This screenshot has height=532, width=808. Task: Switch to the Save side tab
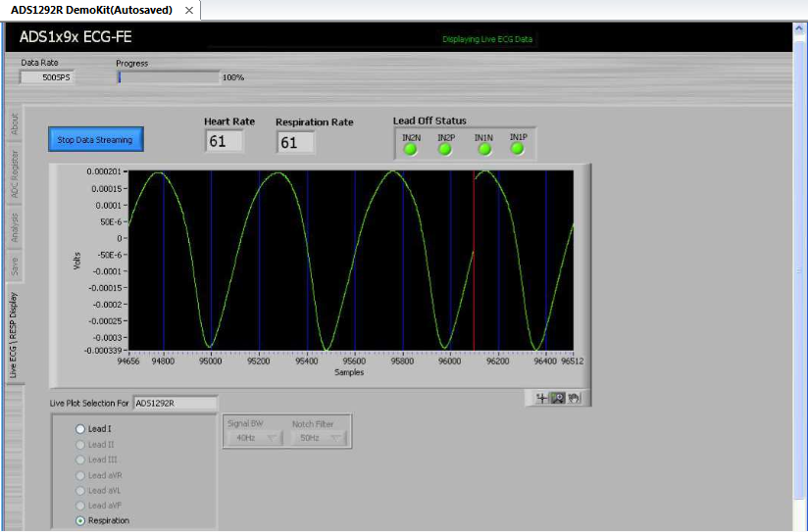(15, 266)
